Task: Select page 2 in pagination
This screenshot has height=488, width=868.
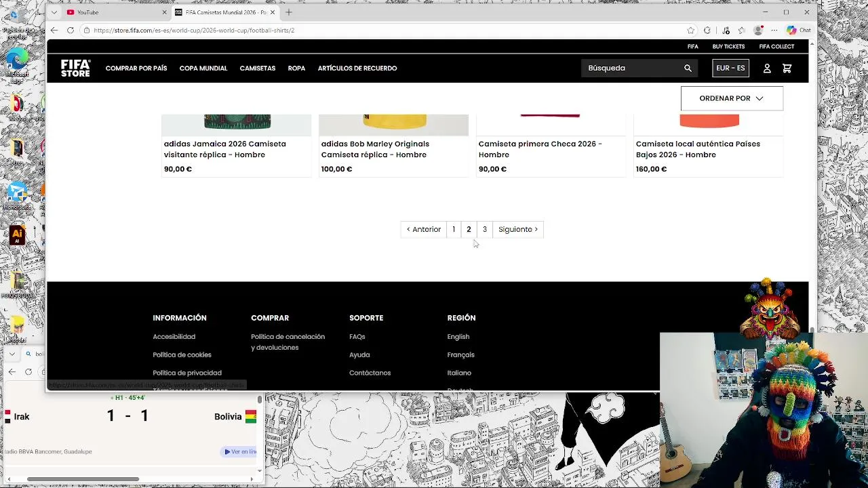Action: click(x=469, y=229)
